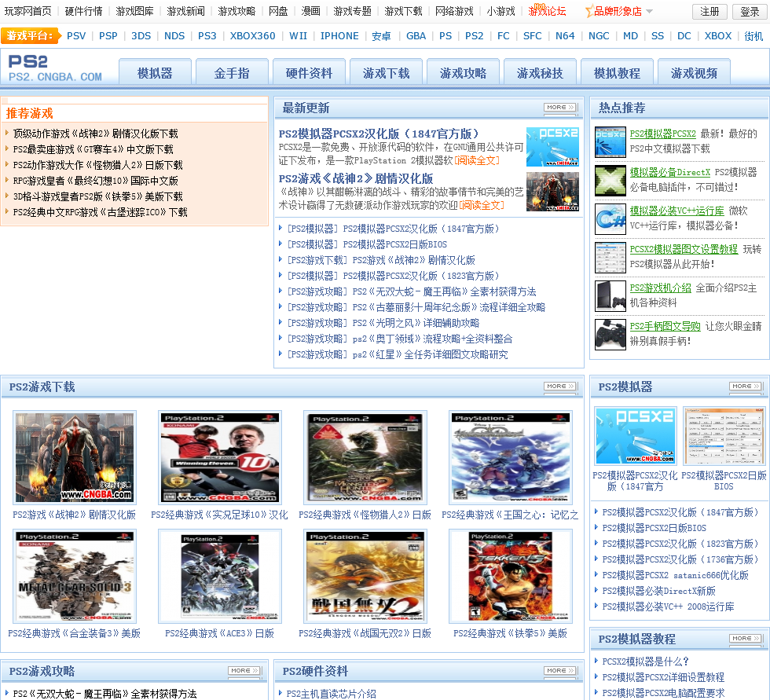Open the PS2主机直读芯片介绍 link

click(331, 694)
